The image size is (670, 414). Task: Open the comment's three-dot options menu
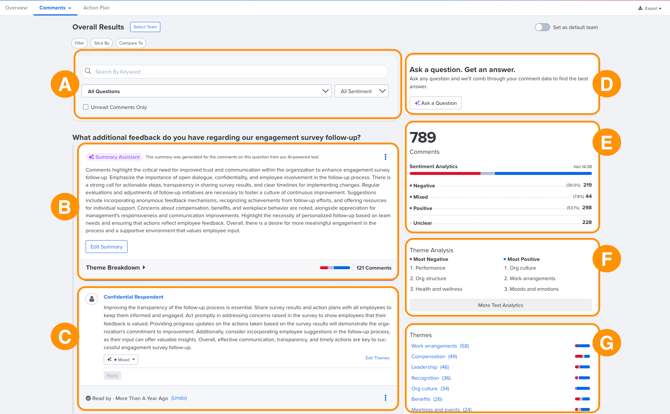point(385,398)
